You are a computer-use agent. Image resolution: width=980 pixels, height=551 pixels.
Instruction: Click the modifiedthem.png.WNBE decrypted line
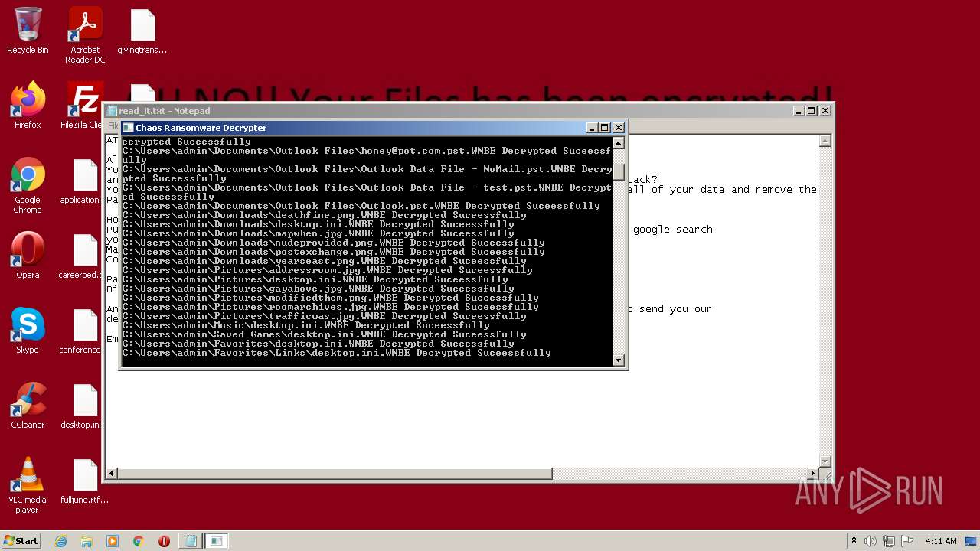click(331, 298)
